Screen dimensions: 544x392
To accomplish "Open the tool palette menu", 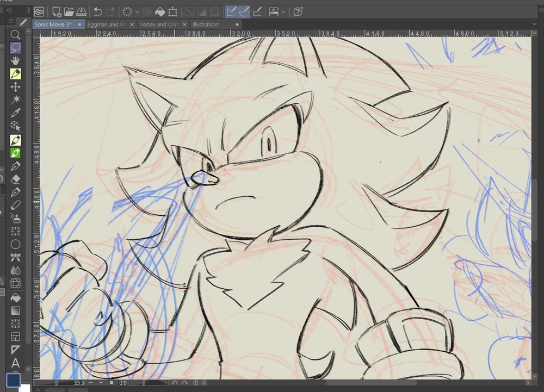I will [x=11, y=21].
